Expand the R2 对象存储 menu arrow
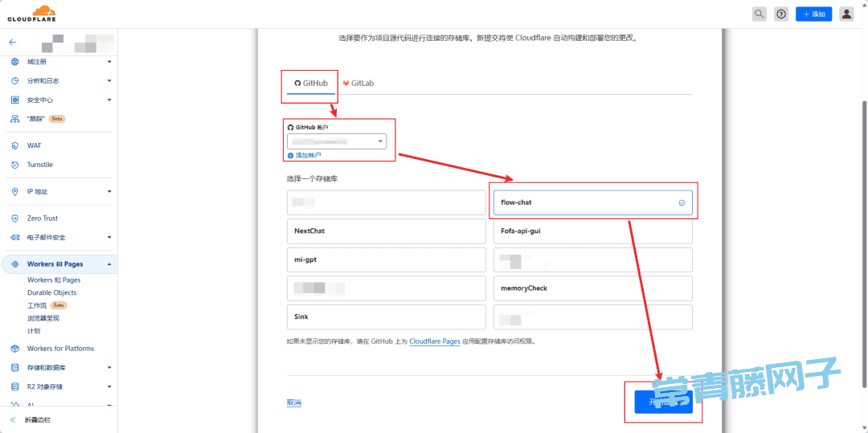Image resolution: width=868 pixels, height=433 pixels. (x=109, y=386)
